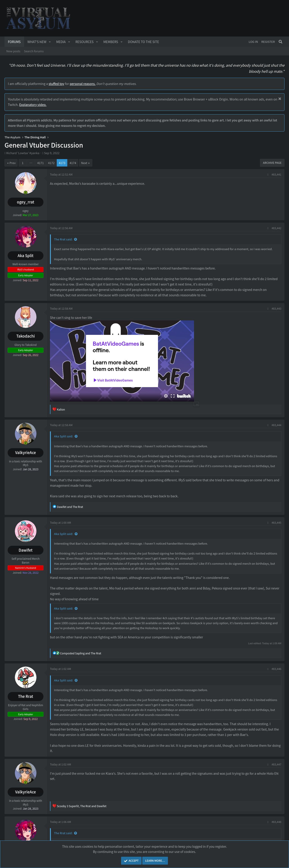Expand What's New dropdown arrow
This screenshot has width=289, height=868.
click(50, 42)
